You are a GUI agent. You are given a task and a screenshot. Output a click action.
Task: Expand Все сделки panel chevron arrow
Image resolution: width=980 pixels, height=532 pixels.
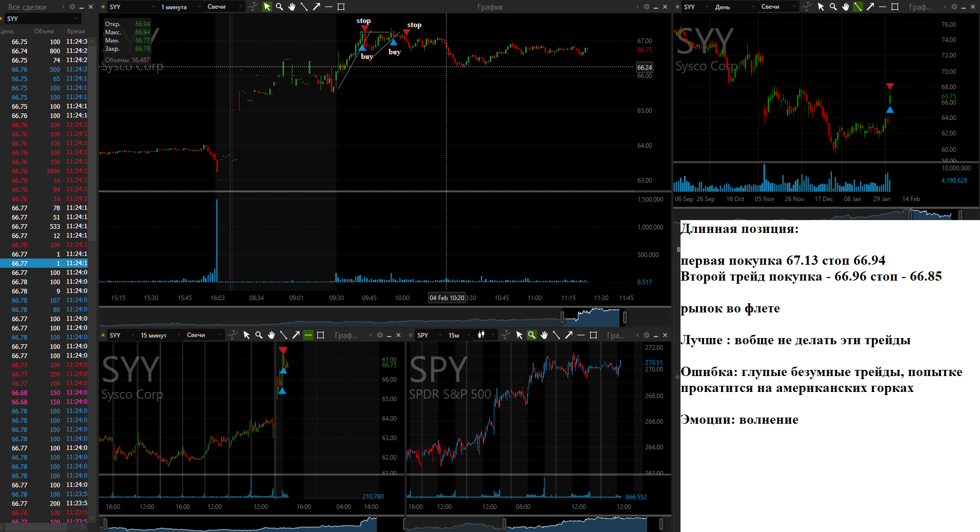point(63,7)
